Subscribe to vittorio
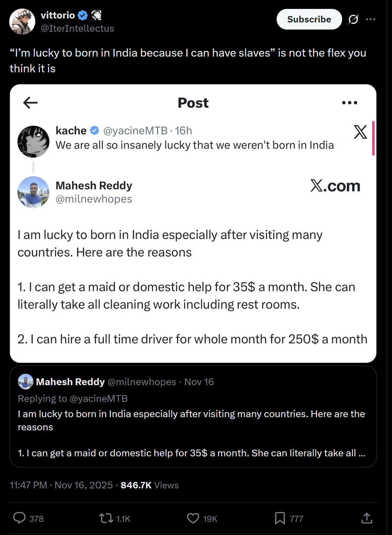Image resolution: width=392 pixels, height=535 pixels. pos(309,19)
